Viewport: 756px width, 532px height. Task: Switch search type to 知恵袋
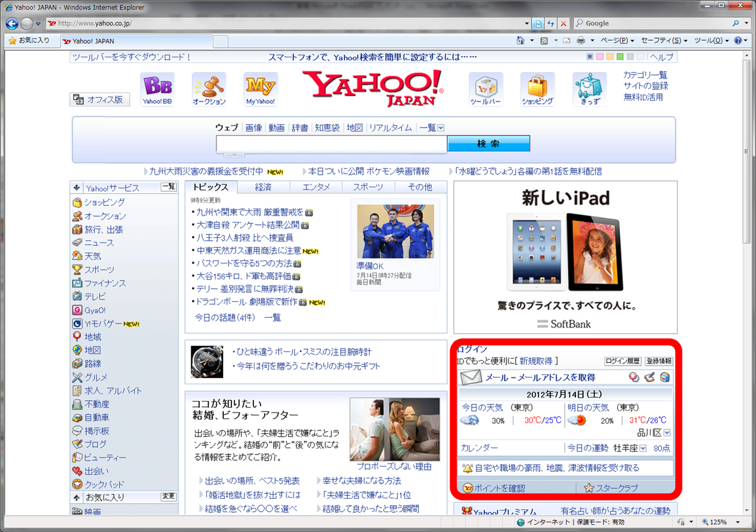tap(327, 128)
